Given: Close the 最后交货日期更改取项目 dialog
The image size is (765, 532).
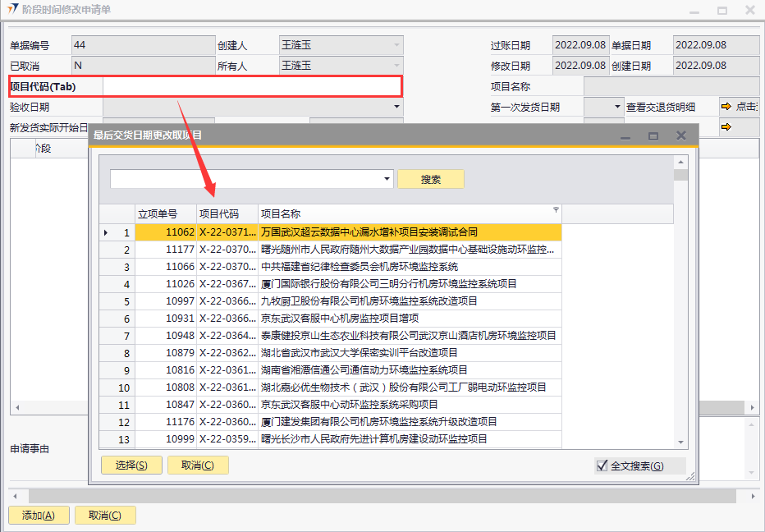Looking at the screenshot, I should 680,135.
